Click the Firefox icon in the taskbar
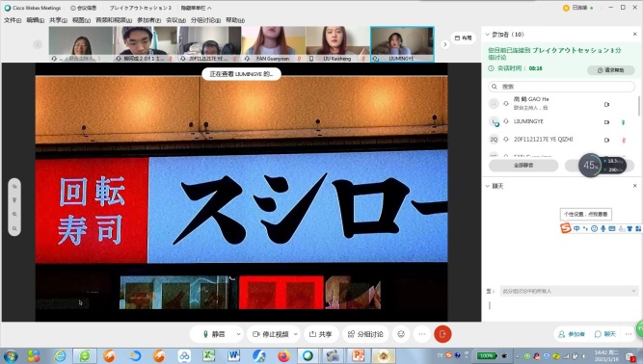643x364 pixels. (x=283, y=355)
